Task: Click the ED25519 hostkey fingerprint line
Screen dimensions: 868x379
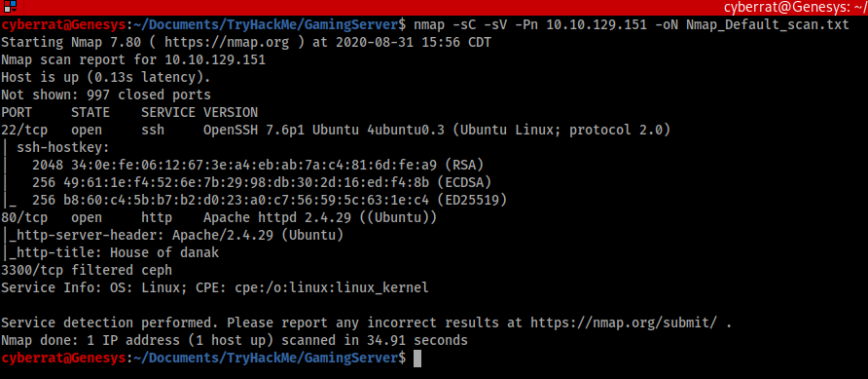Action: point(270,200)
